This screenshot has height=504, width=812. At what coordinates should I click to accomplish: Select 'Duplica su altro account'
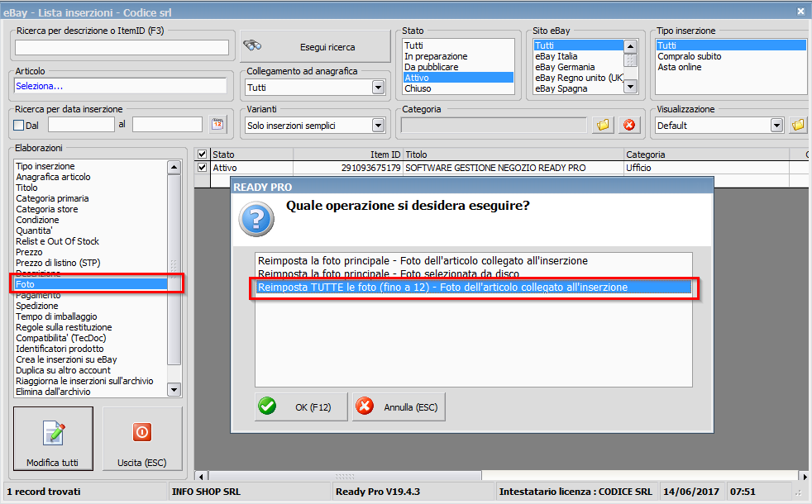coord(91,370)
